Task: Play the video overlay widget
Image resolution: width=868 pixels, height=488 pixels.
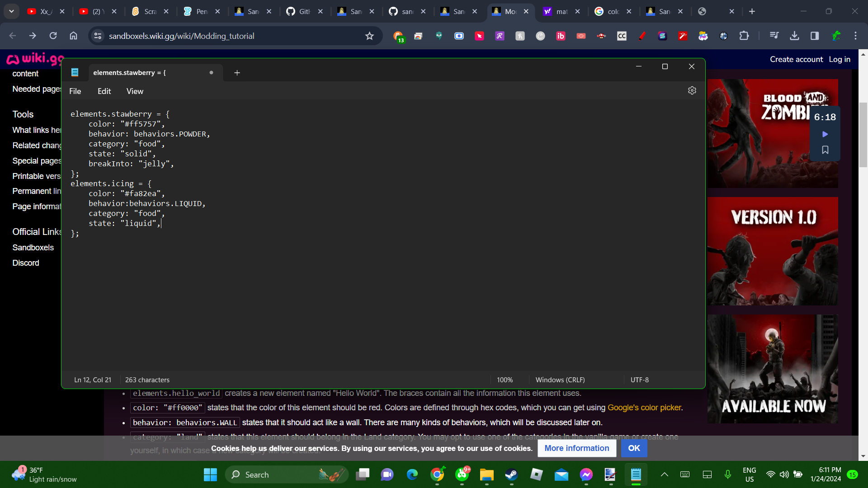Action: (825, 134)
